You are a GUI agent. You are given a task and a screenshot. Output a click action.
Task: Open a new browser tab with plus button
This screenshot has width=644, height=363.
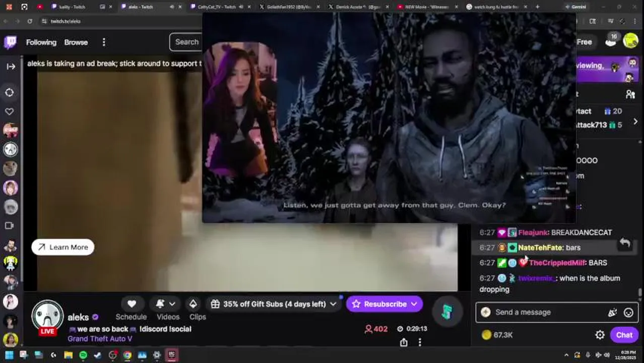pos(537,7)
